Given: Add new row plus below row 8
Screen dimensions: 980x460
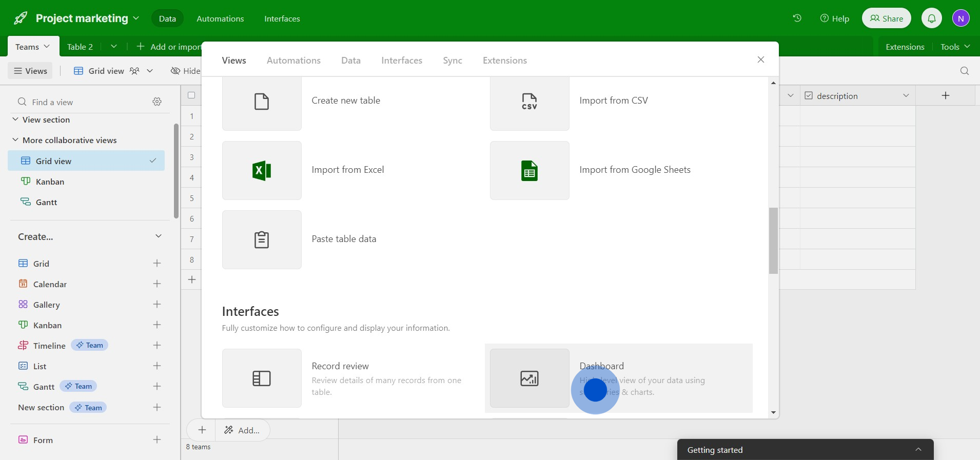Looking at the screenshot, I should click(192, 279).
